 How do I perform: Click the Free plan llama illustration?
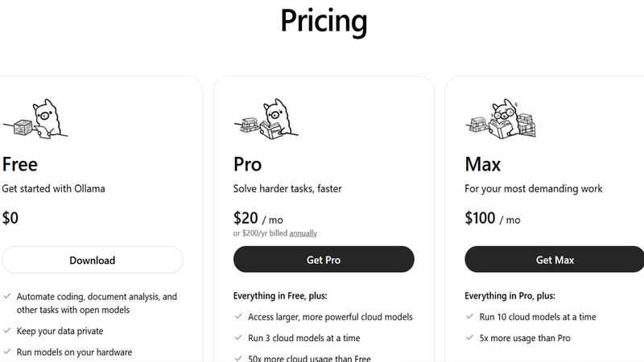(35, 118)
